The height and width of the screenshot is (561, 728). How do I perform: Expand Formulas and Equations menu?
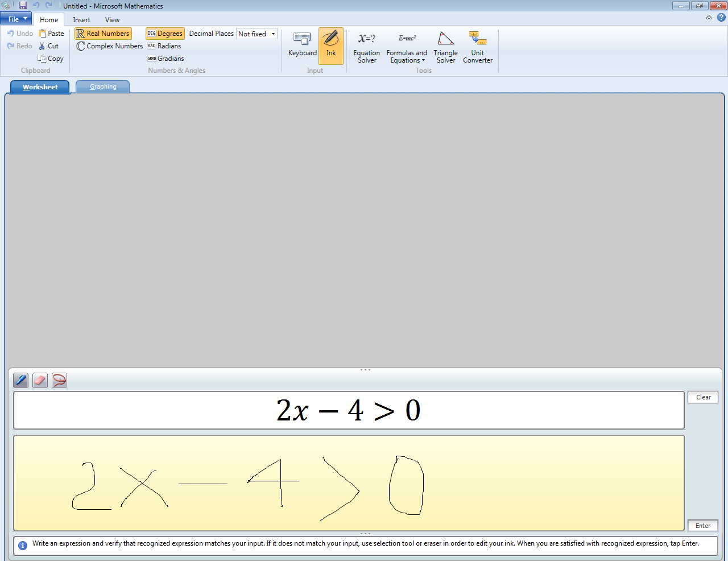[407, 47]
